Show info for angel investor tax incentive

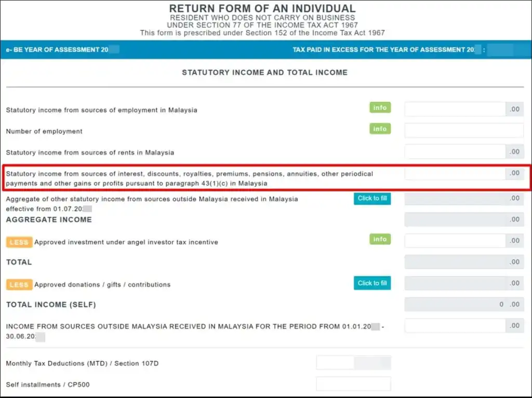[x=380, y=239]
